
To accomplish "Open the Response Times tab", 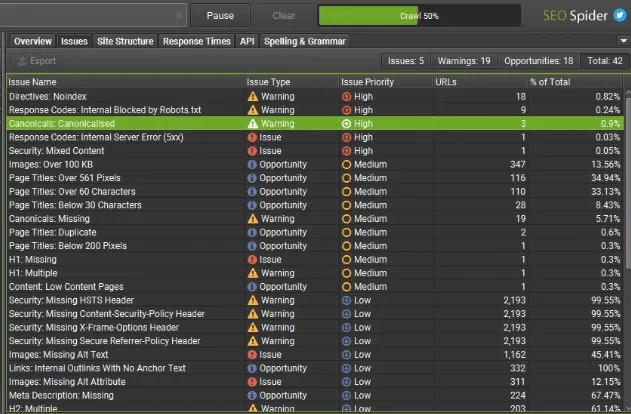I will point(197,41).
